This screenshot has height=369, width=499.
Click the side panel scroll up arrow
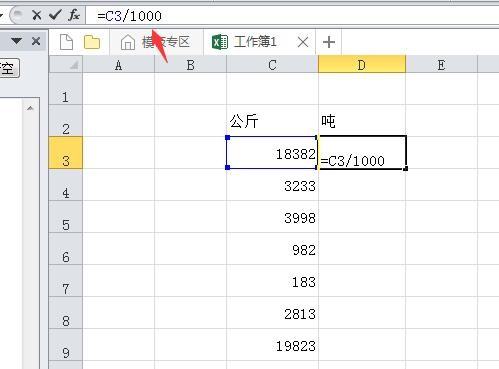(x=30, y=108)
